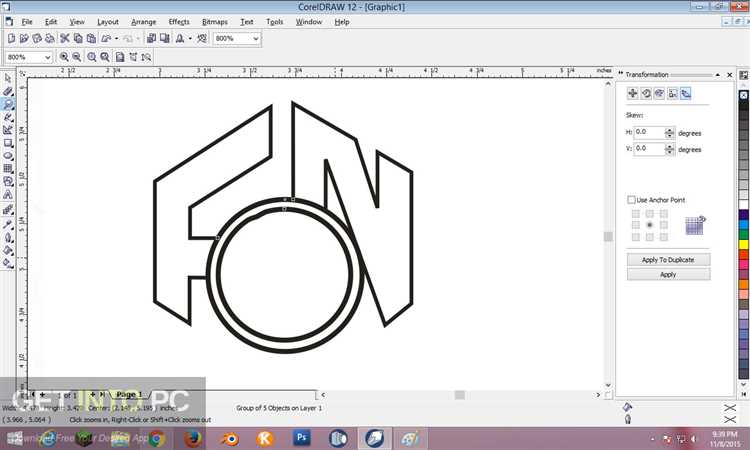Click the Apply button in Transformation docker
The image size is (750, 450).
pyautogui.click(x=668, y=274)
